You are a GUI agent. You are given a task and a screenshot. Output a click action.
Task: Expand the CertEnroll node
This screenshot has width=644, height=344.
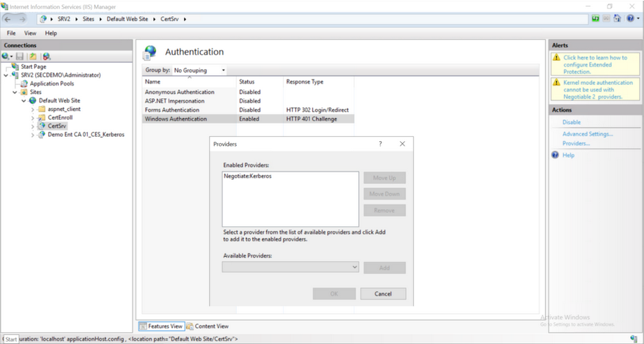tap(33, 118)
